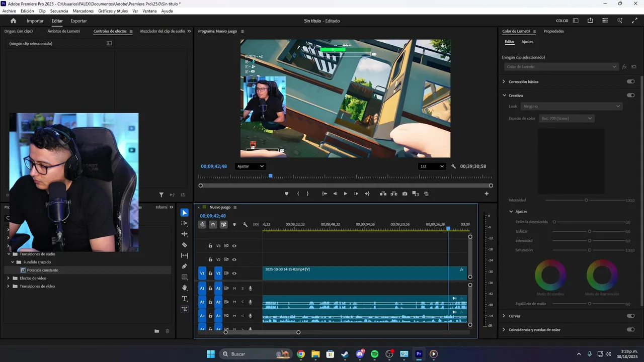Image resolution: width=644 pixels, height=362 pixels.
Task: Expand the Corrección básica section
Action: pos(504,81)
